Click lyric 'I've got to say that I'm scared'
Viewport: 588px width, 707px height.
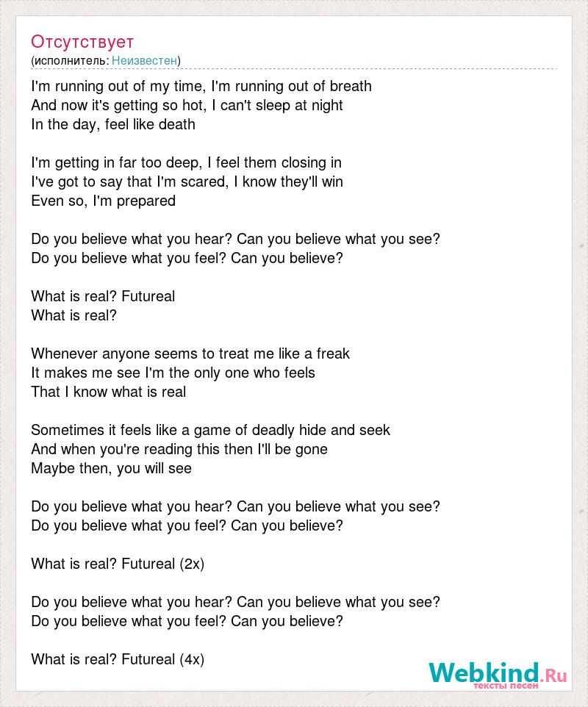point(187,182)
